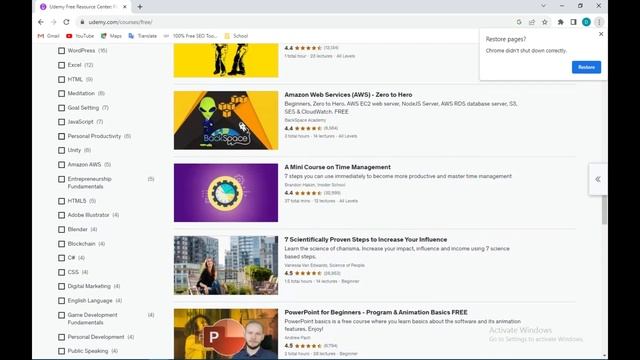Image resolution: width=640 pixels, height=360 pixels.
Task: Open the extensions puzzle icon
Action: click(x=560, y=22)
